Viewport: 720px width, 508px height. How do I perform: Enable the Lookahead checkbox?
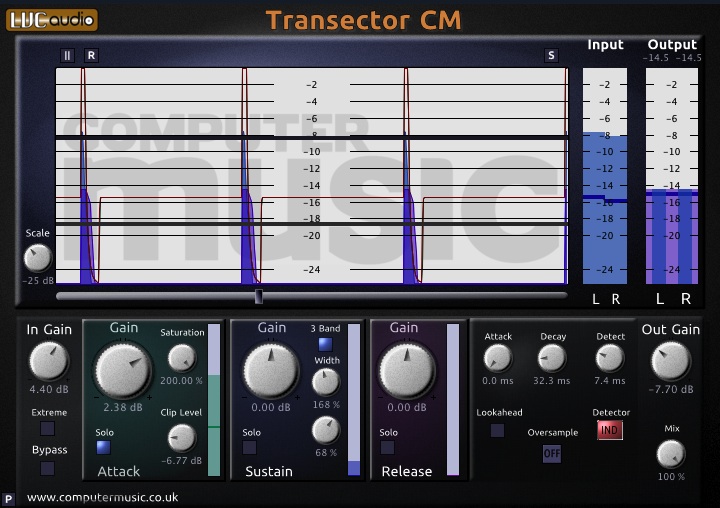[x=497, y=430]
